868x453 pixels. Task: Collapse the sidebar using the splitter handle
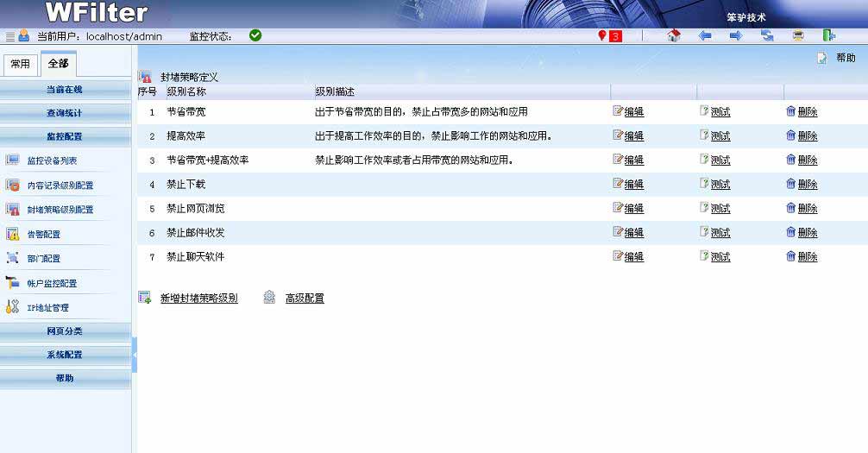pos(135,355)
